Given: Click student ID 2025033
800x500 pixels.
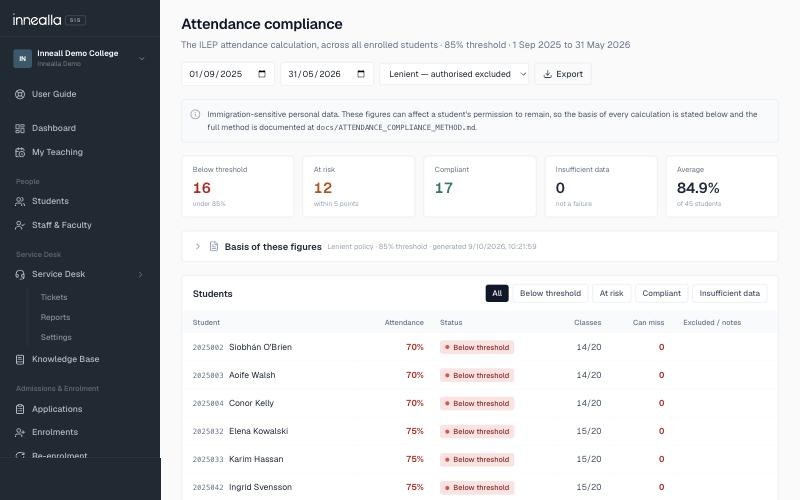Looking at the screenshot, I should tap(208, 460).
